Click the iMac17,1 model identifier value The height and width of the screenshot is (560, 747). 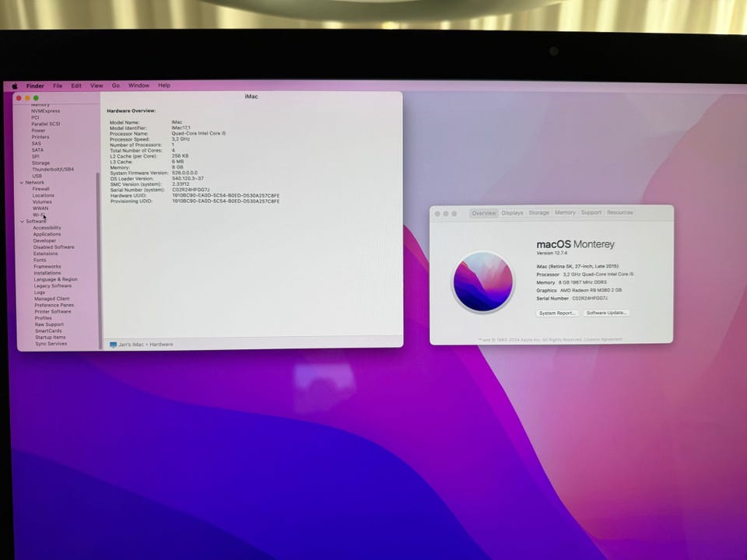click(181, 128)
